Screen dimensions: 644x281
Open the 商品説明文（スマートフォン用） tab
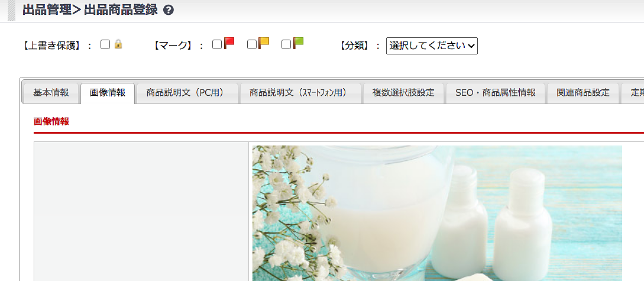click(x=300, y=93)
